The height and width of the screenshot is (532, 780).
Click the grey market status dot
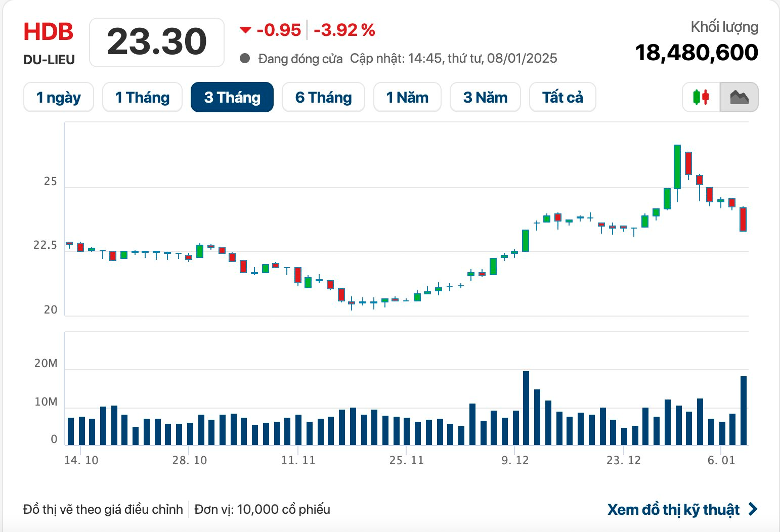click(x=245, y=59)
